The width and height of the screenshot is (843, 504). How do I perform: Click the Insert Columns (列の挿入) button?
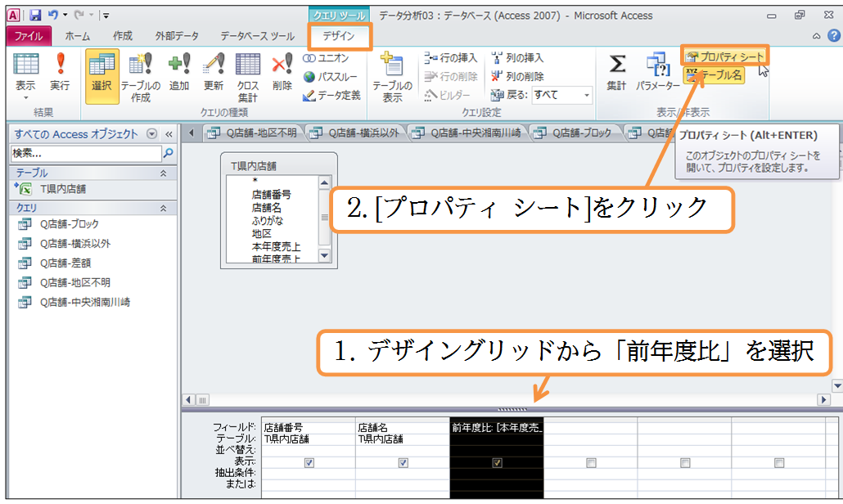pyautogui.click(x=517, y=58)
